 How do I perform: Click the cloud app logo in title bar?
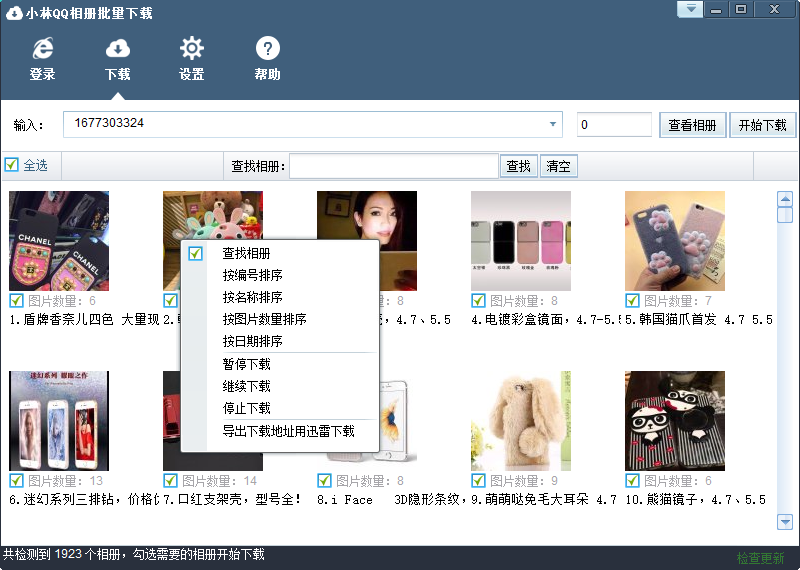point(14,13)
